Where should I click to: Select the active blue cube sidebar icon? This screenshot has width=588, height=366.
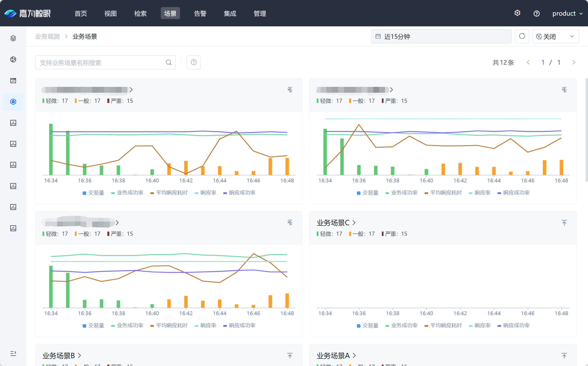[x=13, y=102]
